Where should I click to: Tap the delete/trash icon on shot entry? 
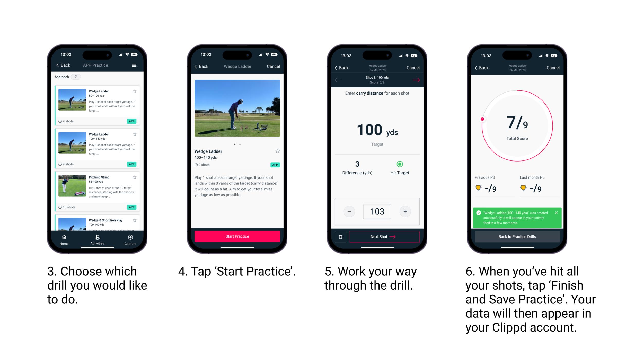(340, 237)
